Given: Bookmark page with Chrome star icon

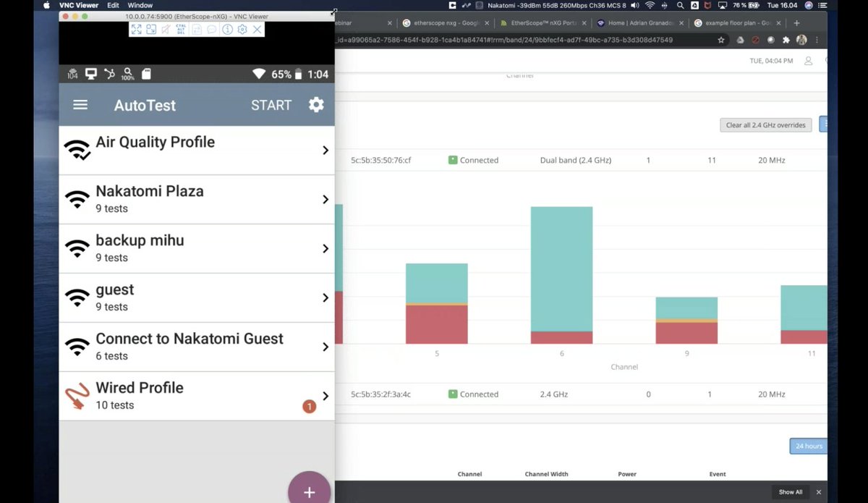Looking at the screenshot, I should pos(721,40).
